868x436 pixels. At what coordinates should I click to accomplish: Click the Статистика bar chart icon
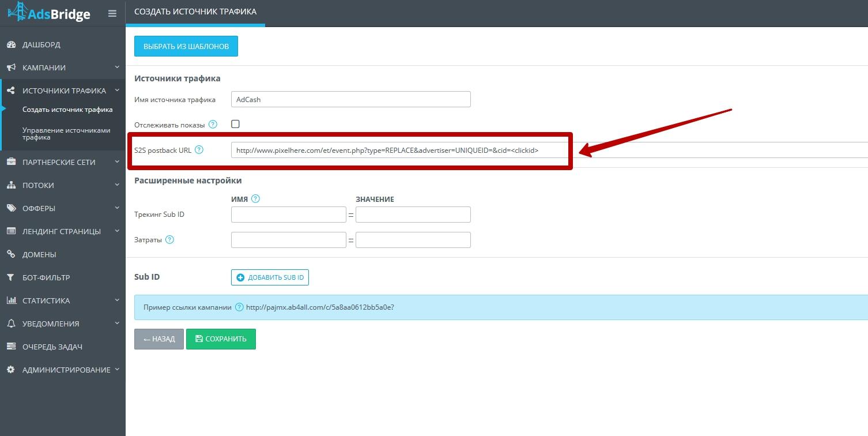[x=11, y=300]
